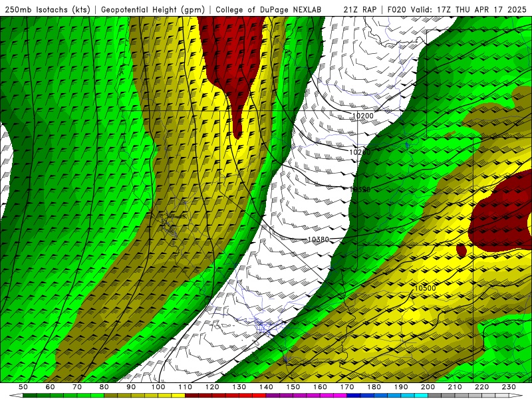Click the 200 value on the color scale

(x=428, y=387)
